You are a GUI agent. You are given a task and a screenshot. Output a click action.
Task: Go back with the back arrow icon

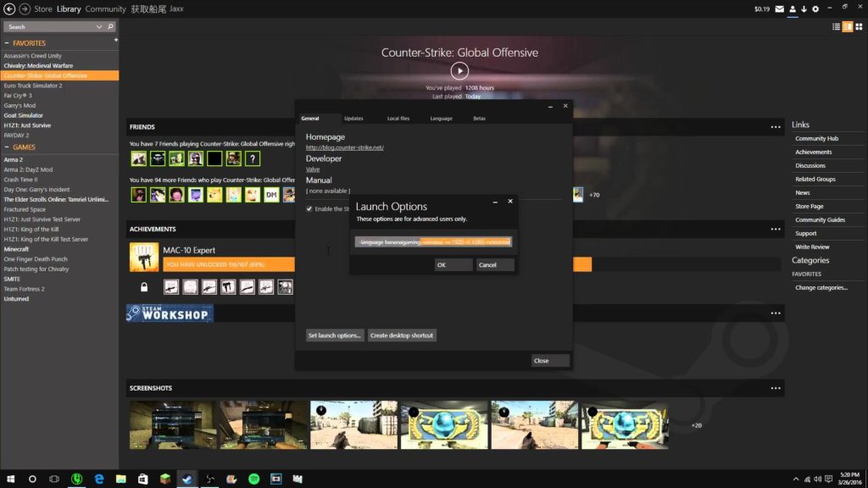point(9,8)
